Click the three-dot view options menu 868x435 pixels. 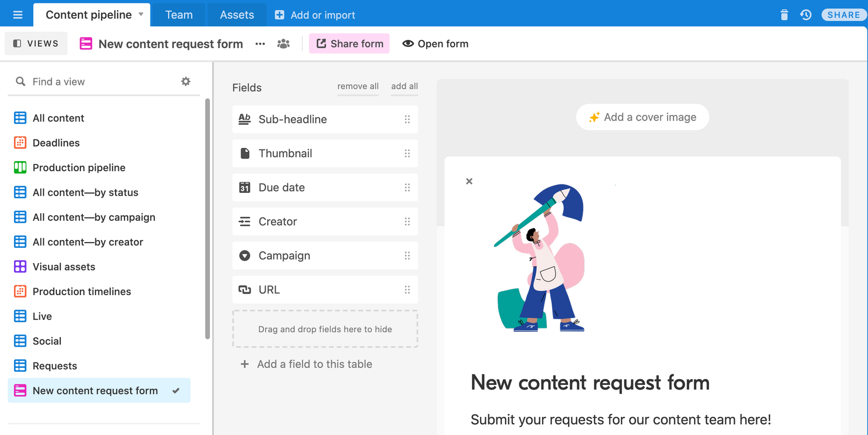coord(260,44)
